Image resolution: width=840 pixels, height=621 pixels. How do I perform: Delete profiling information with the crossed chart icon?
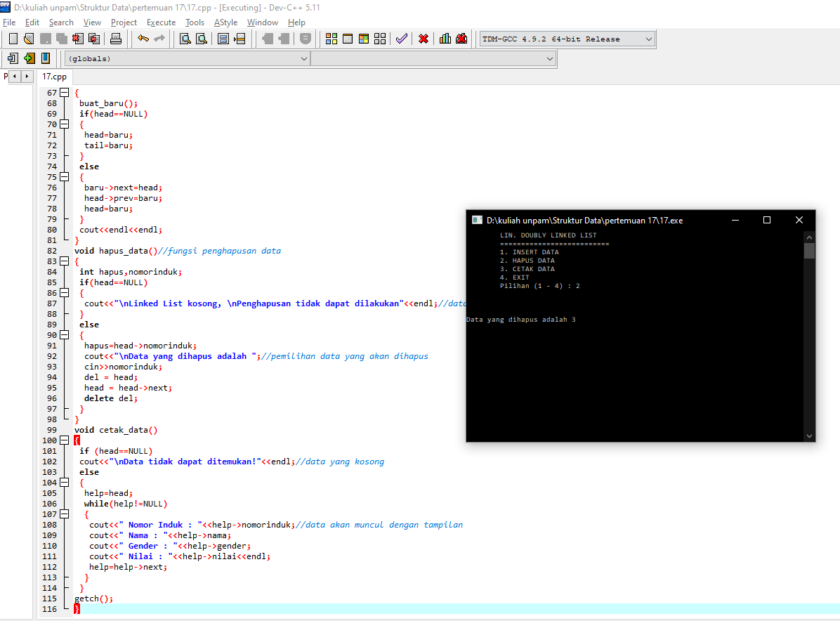(x=461, y=39)
